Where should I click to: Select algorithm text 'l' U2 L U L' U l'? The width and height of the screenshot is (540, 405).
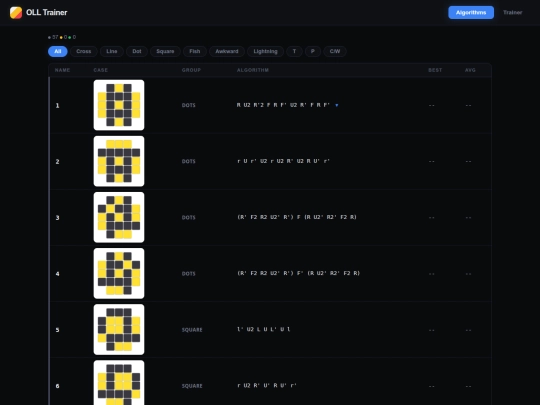(x=264, y=329)
